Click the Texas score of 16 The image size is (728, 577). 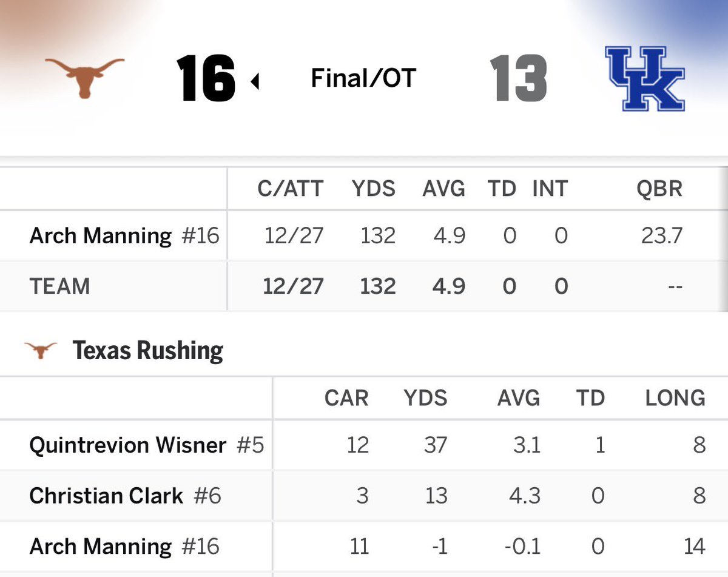206,79
